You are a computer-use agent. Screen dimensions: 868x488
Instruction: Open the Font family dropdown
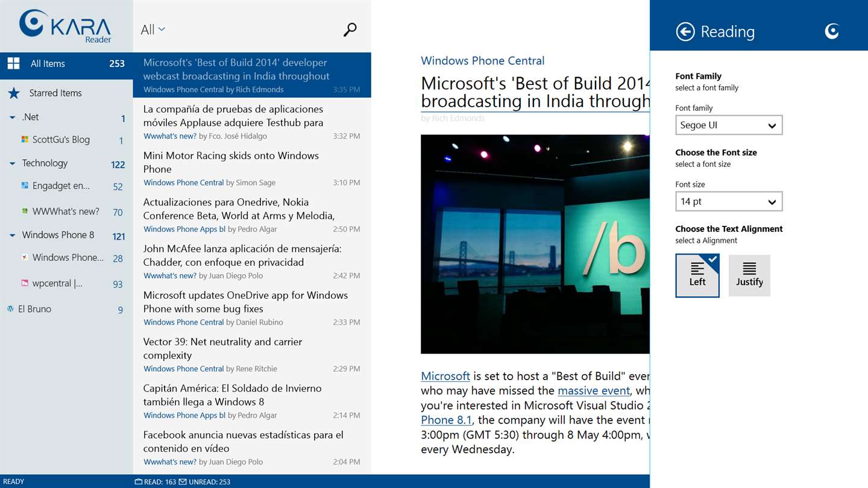point(729,125)
